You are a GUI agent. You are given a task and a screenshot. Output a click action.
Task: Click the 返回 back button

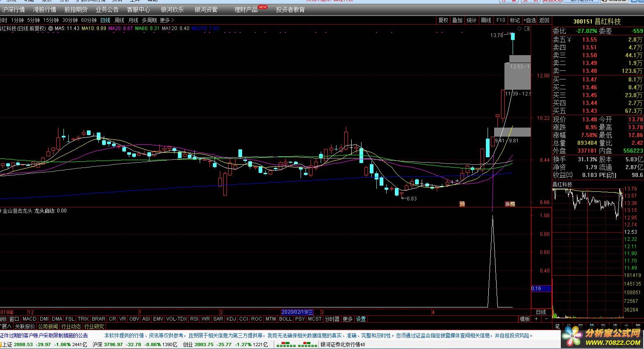pos(544,20)
